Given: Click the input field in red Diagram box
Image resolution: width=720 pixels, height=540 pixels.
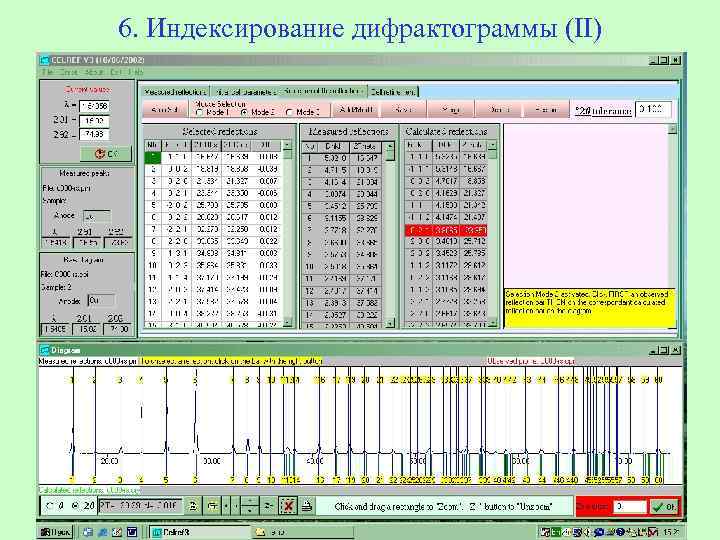Looking at the screenshot, I should 631,506.
